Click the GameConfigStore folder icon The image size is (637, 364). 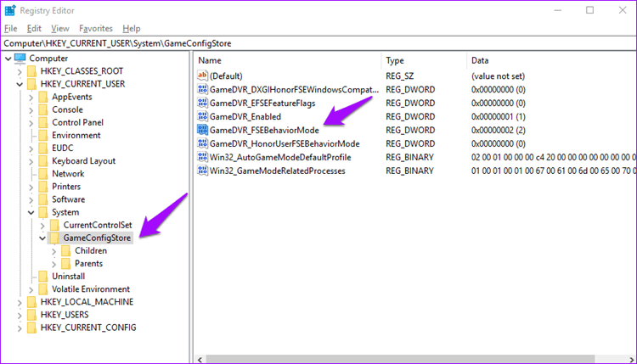pyautogui.click(x=54, y=238)
